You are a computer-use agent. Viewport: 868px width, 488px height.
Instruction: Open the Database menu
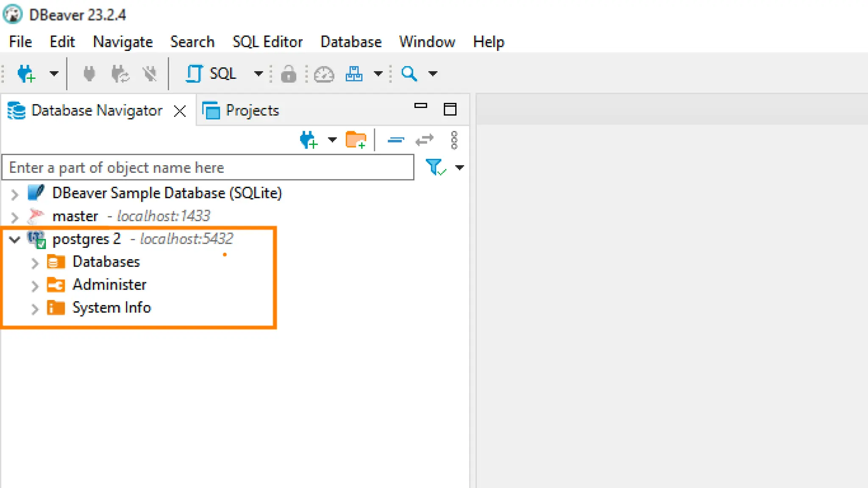click(x=351, y=42)
